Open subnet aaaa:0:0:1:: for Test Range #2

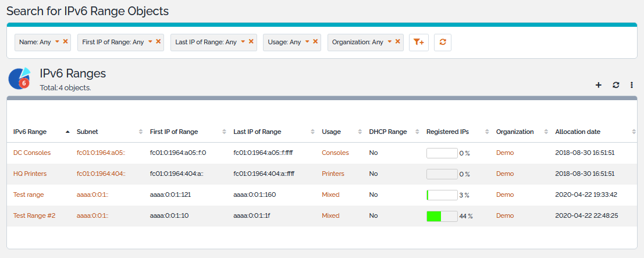[92, 215]
